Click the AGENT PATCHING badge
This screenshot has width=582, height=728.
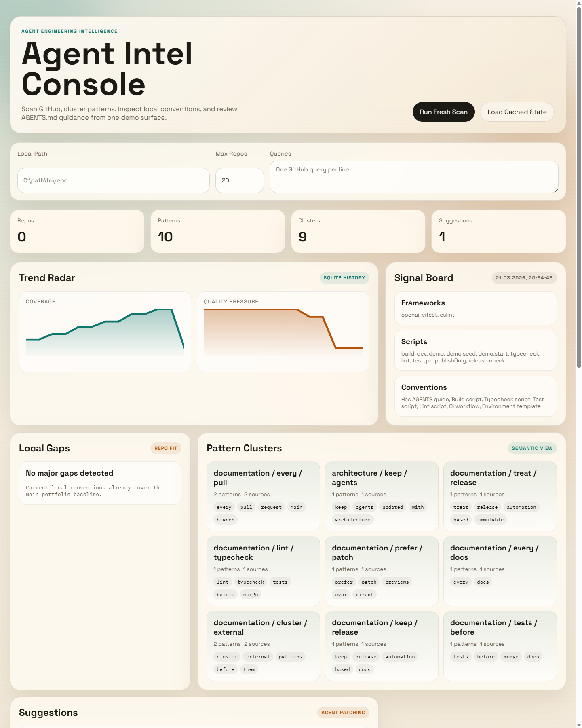click(343, 713)
